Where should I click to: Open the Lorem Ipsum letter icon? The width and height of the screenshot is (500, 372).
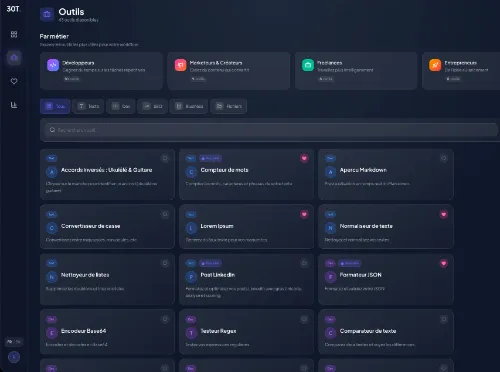pos(191,228)
